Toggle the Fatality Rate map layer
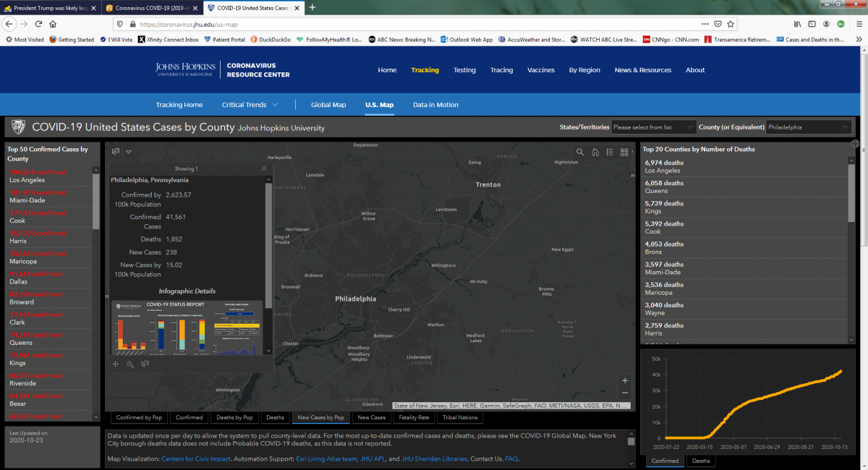Screen dimensions: 868x470 pyautogui.click(x=414, y=417)
